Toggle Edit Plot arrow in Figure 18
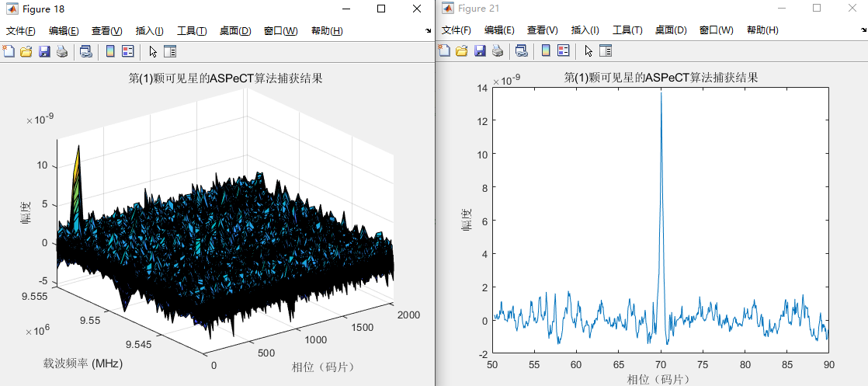This screenshot has width=868, height=386. point(153,51)
